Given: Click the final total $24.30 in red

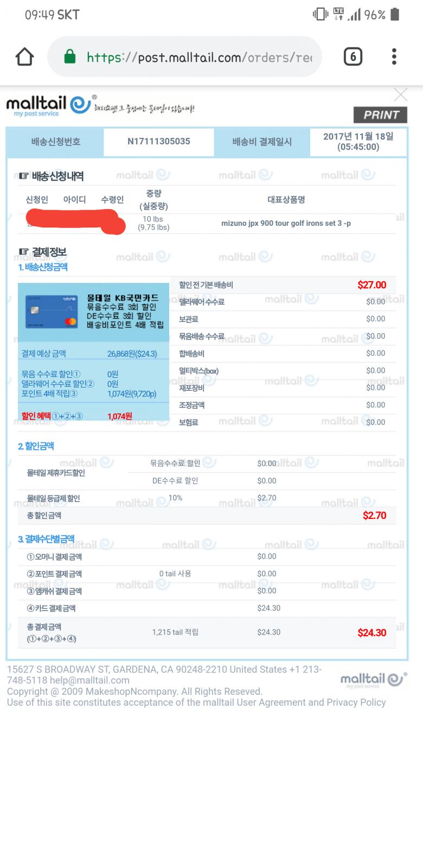Looking at the screenshot, I should click(372, 632).
